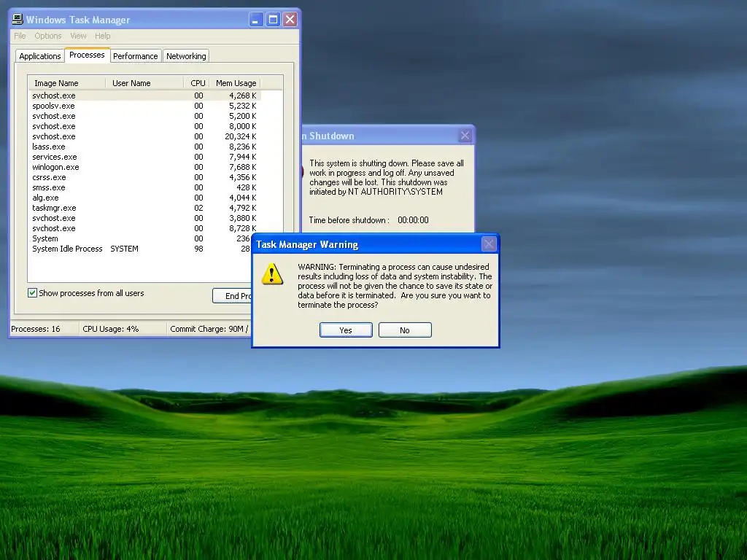Image resolution: width=747 pixels, height=560 pixels.
Task: Select the lsass.exe process
Action: pyautogui.click(x=144, y=147)
